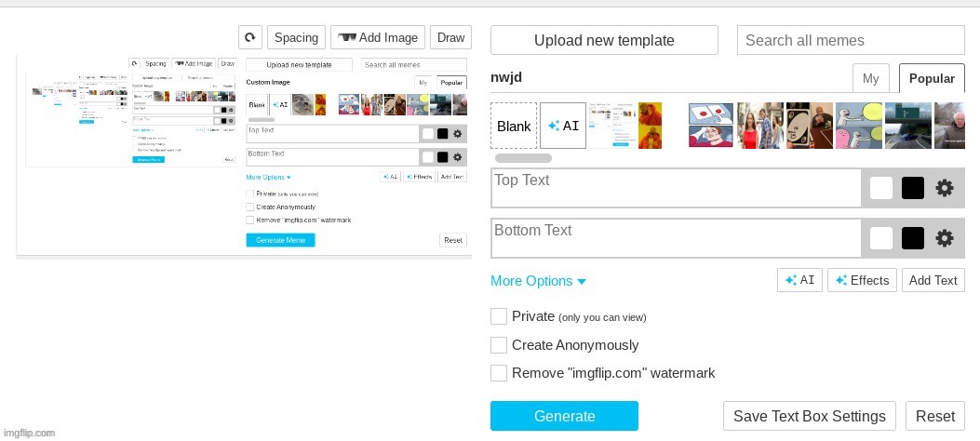Screen dimensions: 980x441
Task: Switch to the My templates tab
Action: pos(870,78)
